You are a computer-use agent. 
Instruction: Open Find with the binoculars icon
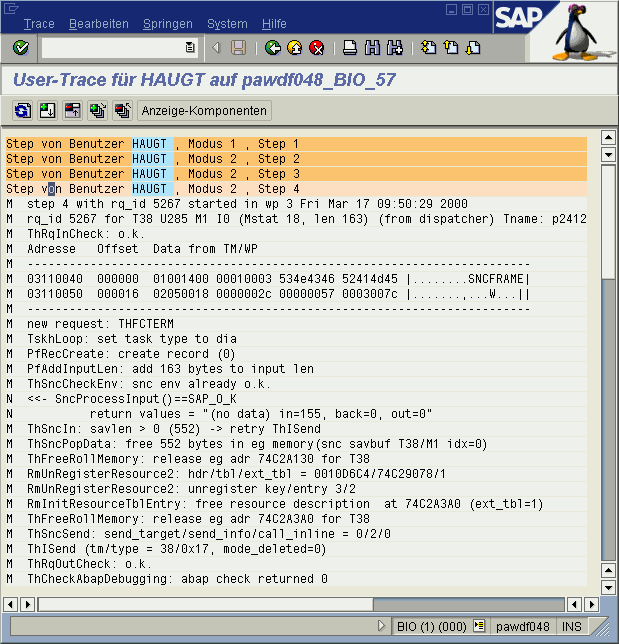pyautogui.click(x=372, y=48)
